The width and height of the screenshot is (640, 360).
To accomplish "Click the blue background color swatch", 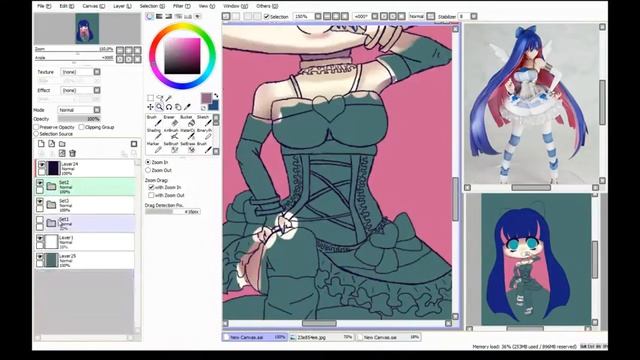I will pyautogui.click(x=213, y=106).
